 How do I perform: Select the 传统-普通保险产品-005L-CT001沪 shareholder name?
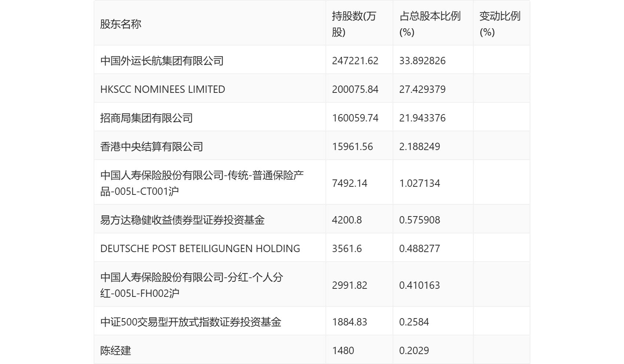202,183
